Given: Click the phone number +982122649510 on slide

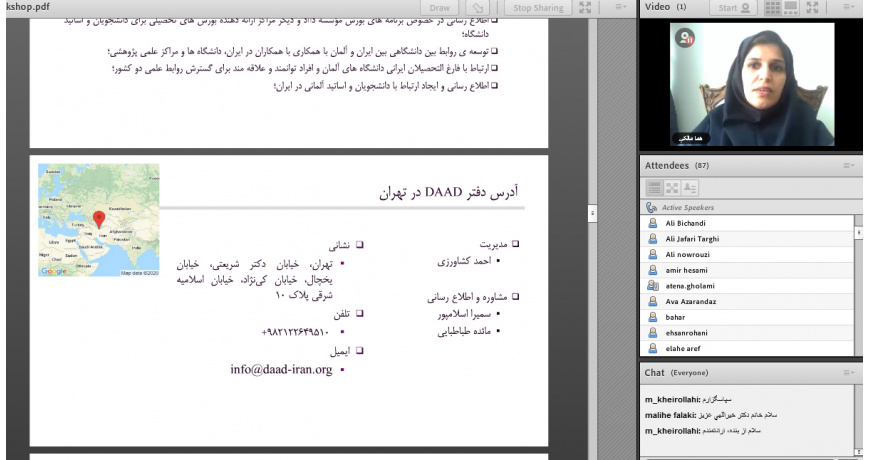Looking at the screenshot, I should [x=295, y=332].
